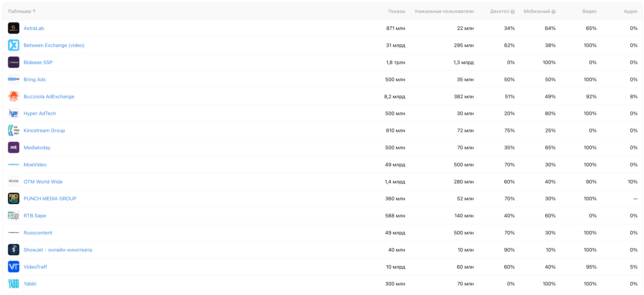Select the 610 млн impressions value
The width and height of the screenshot is (644, 295).
pyautogui.click(x=396, y=130)
